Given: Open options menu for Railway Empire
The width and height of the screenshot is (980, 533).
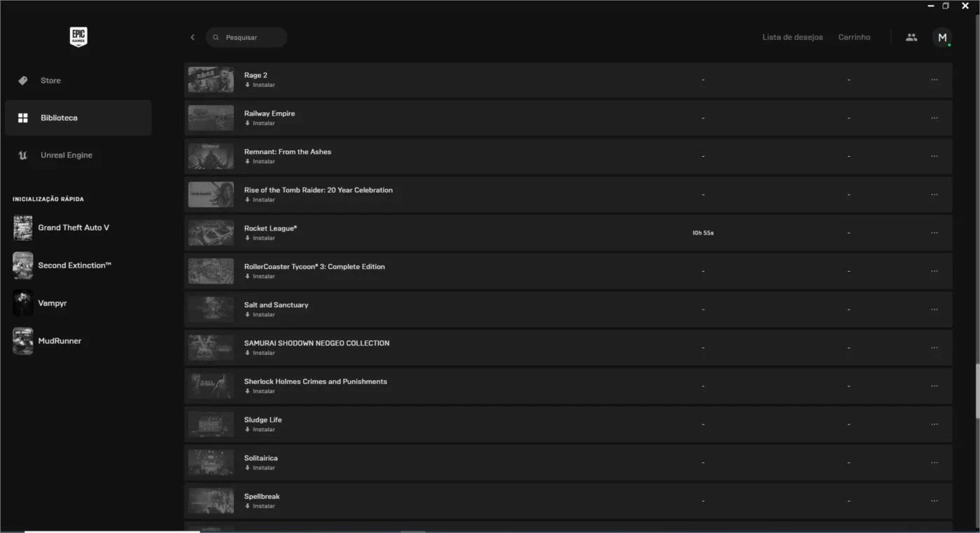Looking at the screenshot, I should (934, 118).
